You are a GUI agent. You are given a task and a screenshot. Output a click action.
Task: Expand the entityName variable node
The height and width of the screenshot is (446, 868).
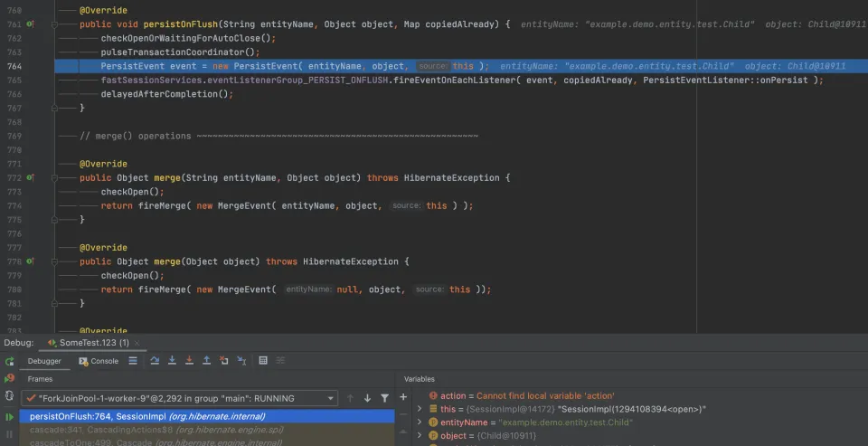tap(419, 422)
